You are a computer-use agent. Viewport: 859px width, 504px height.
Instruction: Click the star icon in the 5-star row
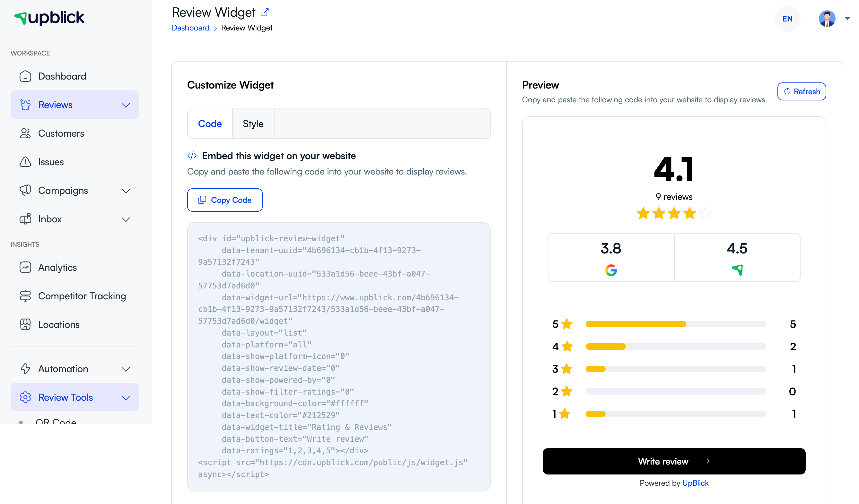[567, 324]
